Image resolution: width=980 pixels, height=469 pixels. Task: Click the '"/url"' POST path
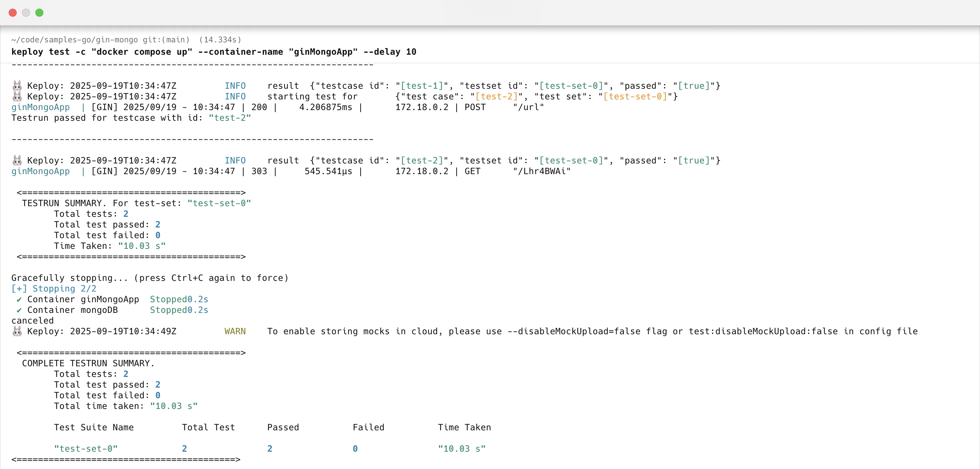[x=528, y=107]
